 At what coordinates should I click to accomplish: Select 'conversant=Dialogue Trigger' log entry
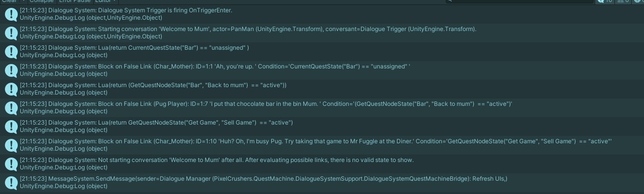322,32
